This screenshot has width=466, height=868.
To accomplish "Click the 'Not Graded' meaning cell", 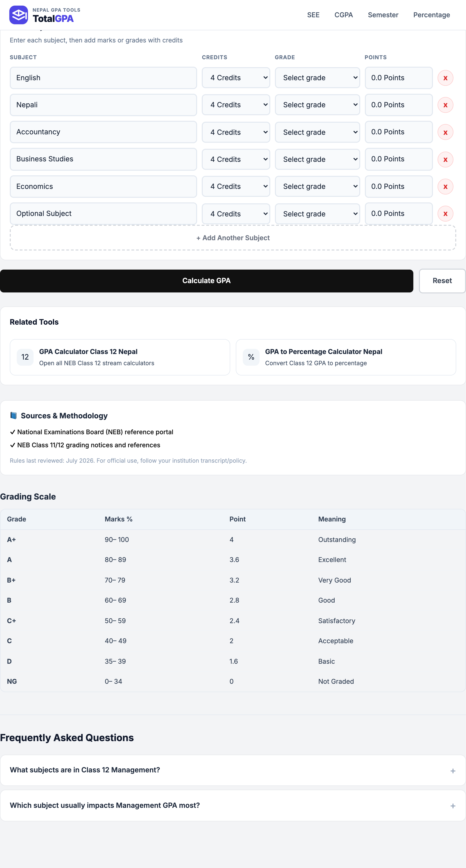I will point(336,681).
